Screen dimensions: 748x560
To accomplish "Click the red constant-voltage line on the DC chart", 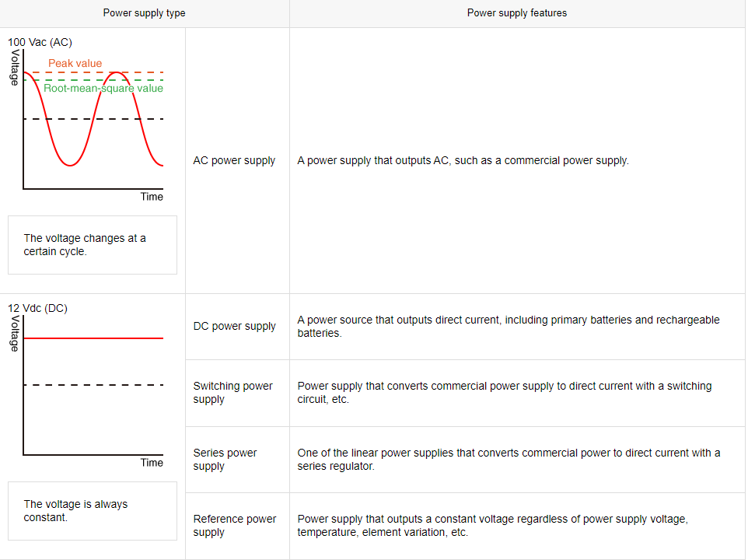I will (93, 338).
